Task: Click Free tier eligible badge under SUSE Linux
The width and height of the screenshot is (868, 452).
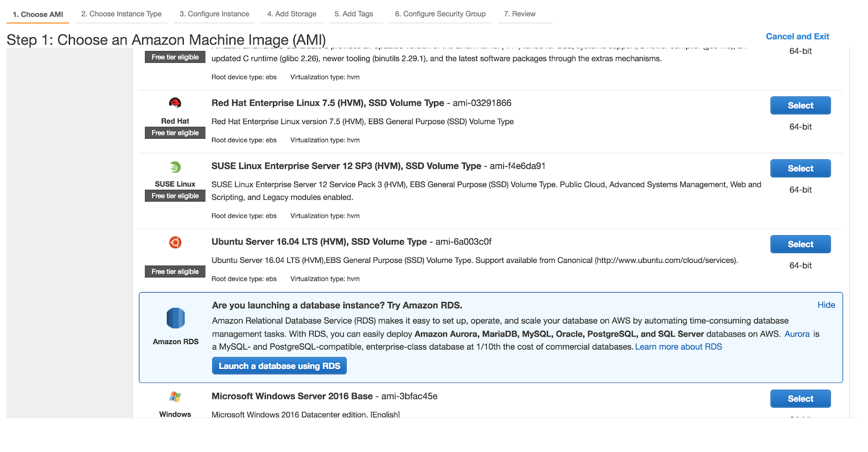Action: (175, 196)
